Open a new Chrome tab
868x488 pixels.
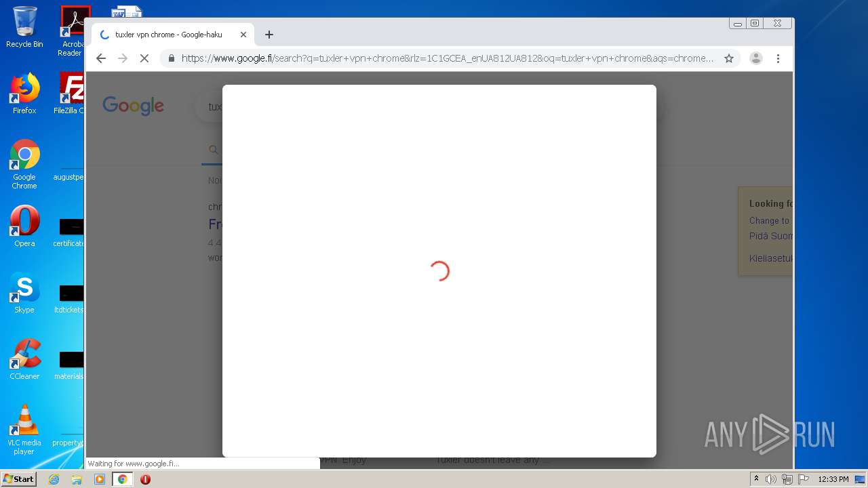click(269, 35)
